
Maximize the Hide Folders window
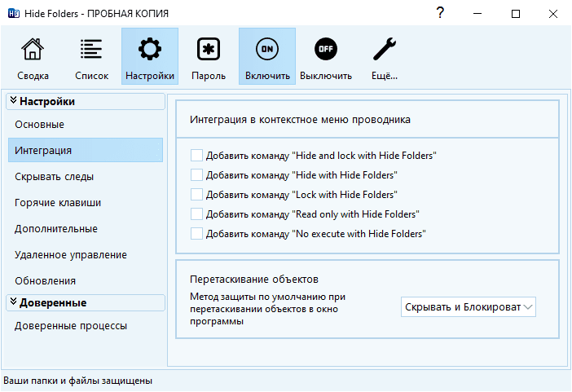click(x=516, y=14)
